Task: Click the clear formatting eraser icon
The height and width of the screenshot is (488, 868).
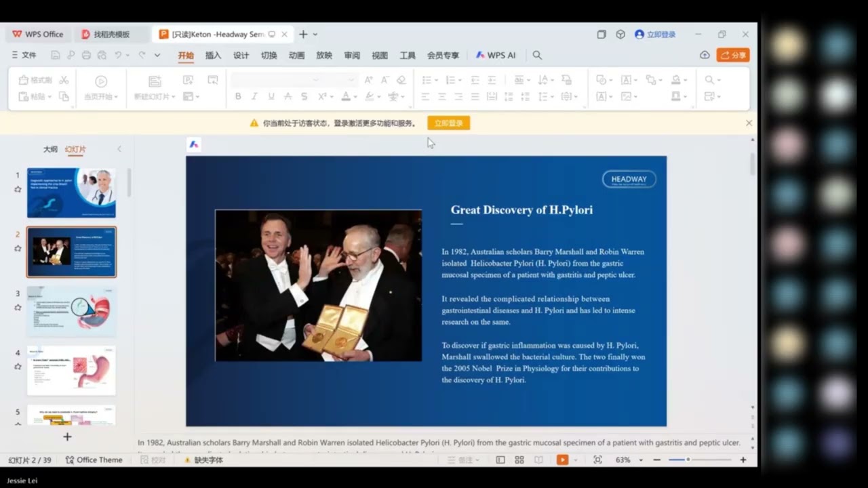Action: tap(401, 80)
